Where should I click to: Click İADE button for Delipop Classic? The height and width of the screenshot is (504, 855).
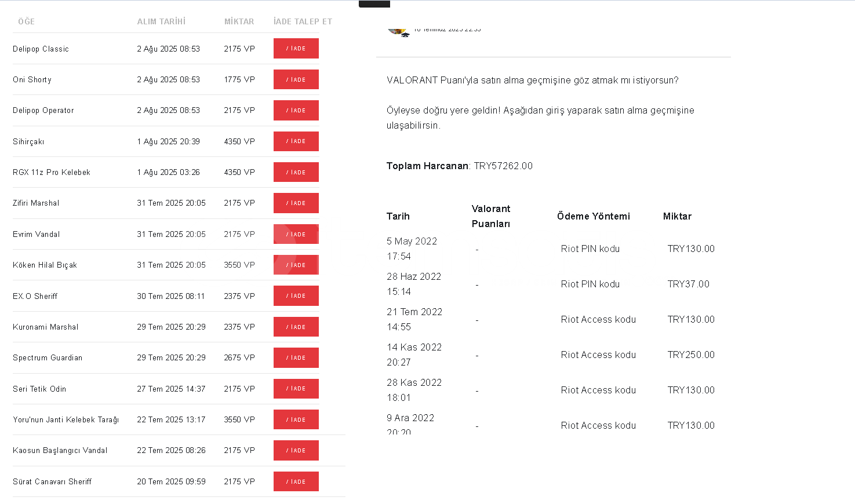click(296, 49)
